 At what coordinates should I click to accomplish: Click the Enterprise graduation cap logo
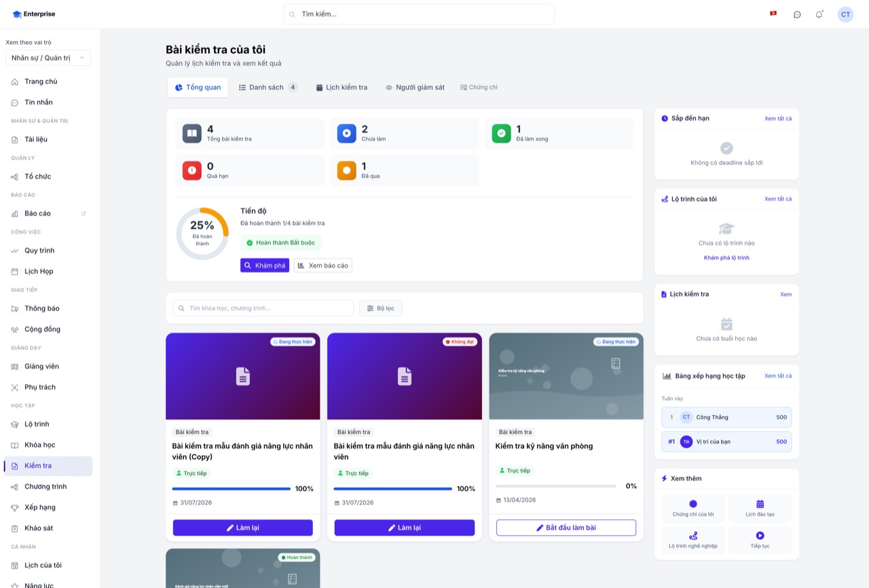tap(17, 14)
